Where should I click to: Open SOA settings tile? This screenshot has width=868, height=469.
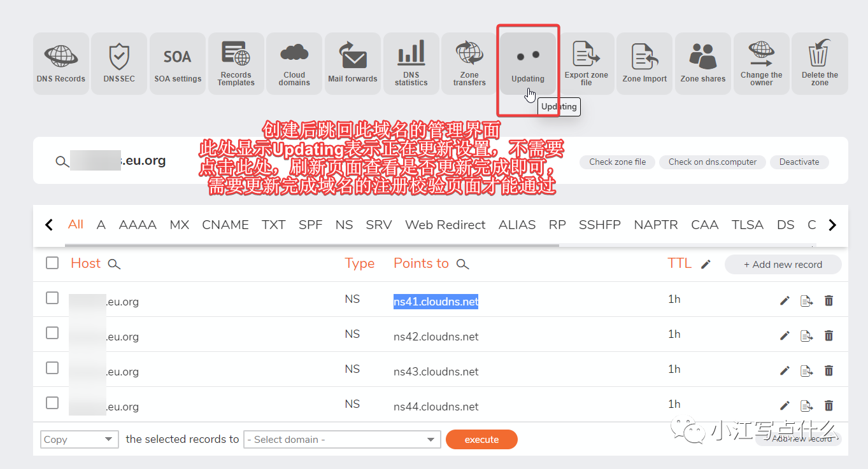178,64
